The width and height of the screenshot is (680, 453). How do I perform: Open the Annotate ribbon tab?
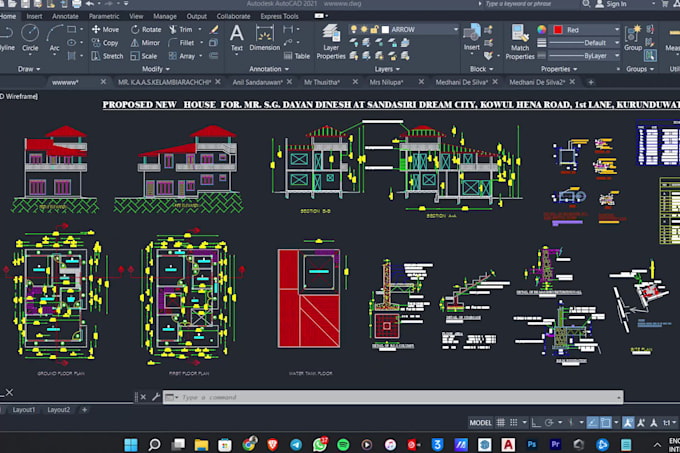click(65, 16)
